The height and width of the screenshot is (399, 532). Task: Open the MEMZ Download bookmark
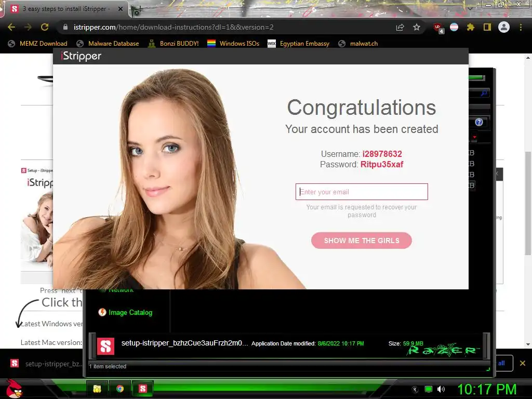pyautogui.click(x=37, y=44)
